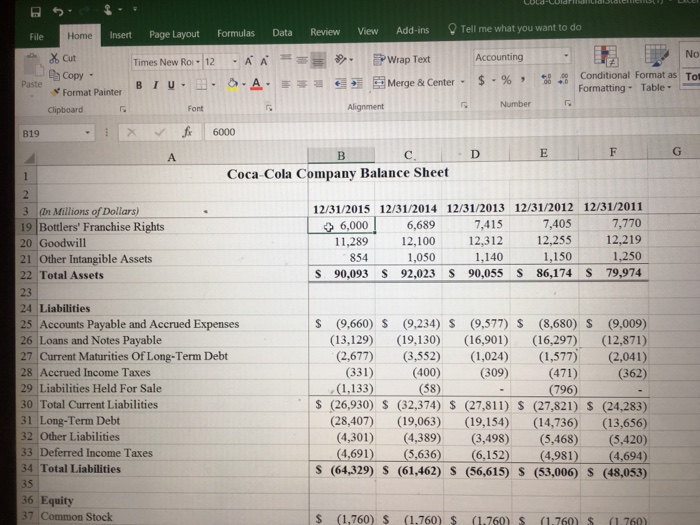The width and height of the screenshot is (700, 525).
Task: Click the Fill Color paint bucket
Action: [x=233, y=84]
